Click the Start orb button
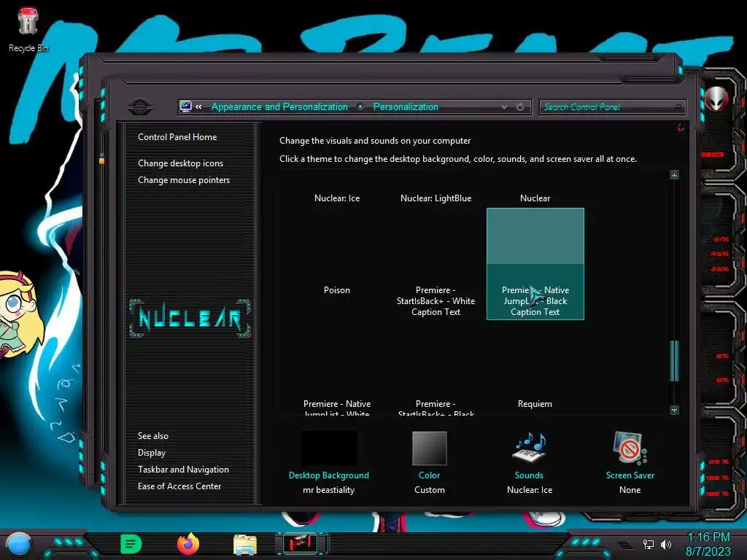The height and width of the screenshot is (560, 747). 18,544
